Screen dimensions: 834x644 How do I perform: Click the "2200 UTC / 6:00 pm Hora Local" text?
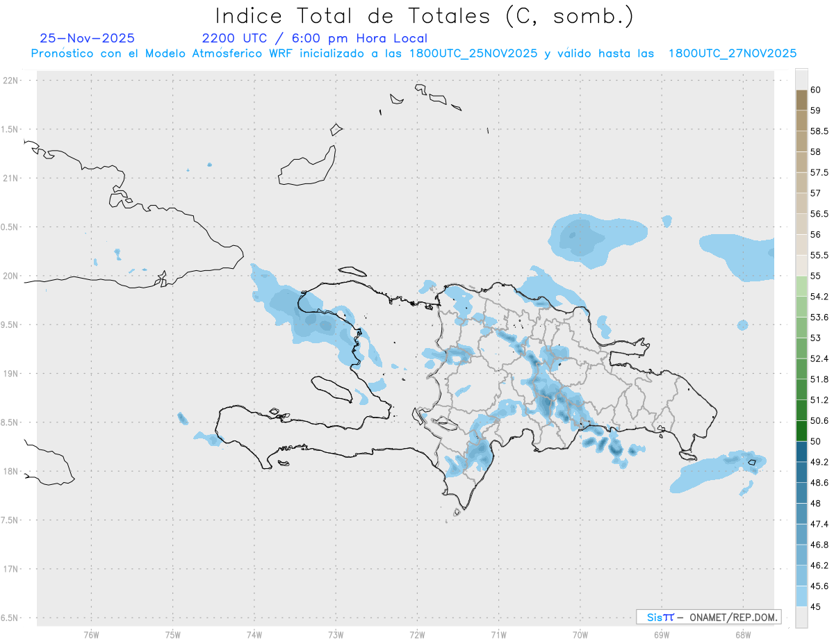point(315,38)
